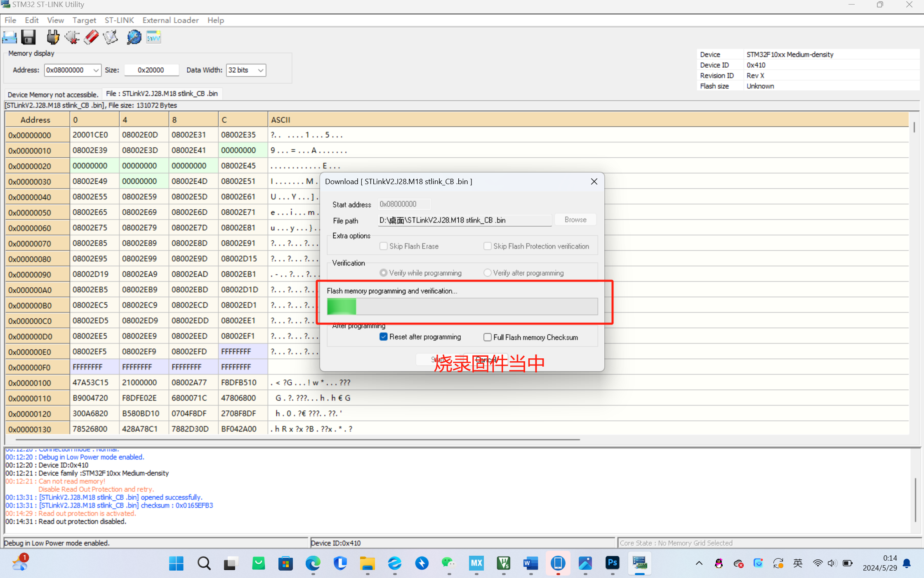
Task: Select the 0x00000100 address row
Action: (37, 383)
